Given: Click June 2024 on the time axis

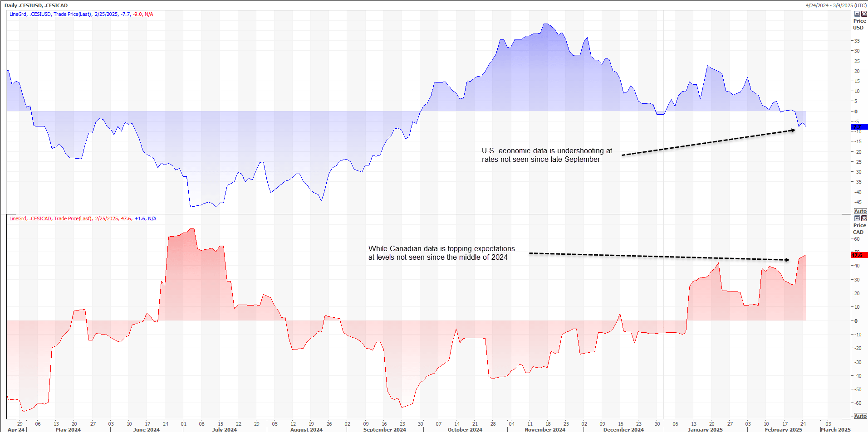Looking at the screenshot, I should pos(147,429).
